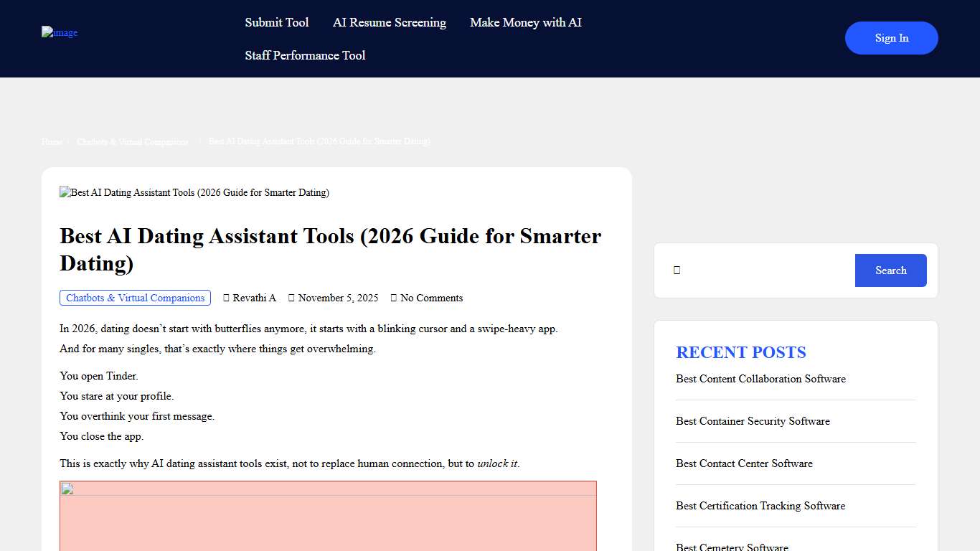Select Staff Performance Tool from the navbar

[x=304, y=55]
